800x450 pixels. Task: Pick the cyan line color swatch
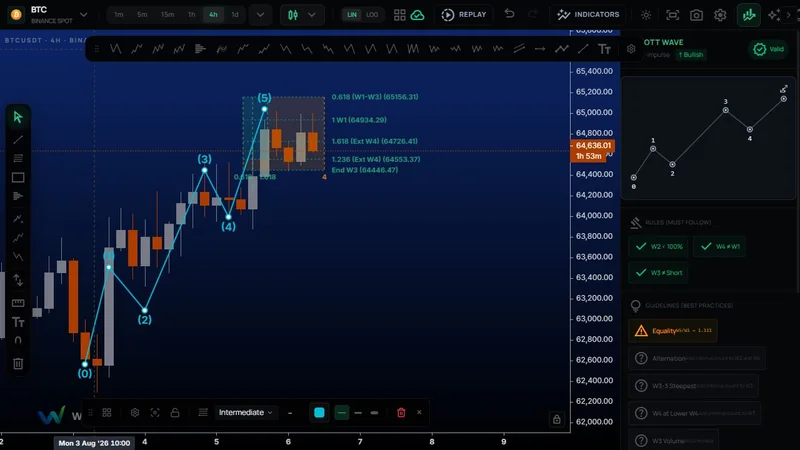pos(319,412)
